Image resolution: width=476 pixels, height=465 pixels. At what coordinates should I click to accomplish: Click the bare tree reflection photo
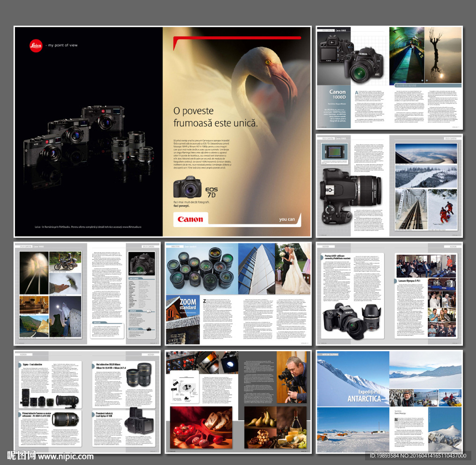click(443, 55)
